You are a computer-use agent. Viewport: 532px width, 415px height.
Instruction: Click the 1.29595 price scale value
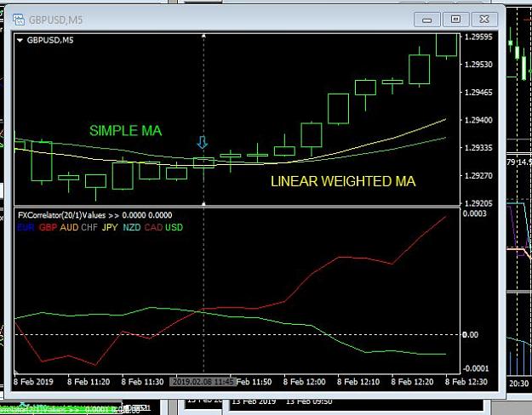click(478, 37)
